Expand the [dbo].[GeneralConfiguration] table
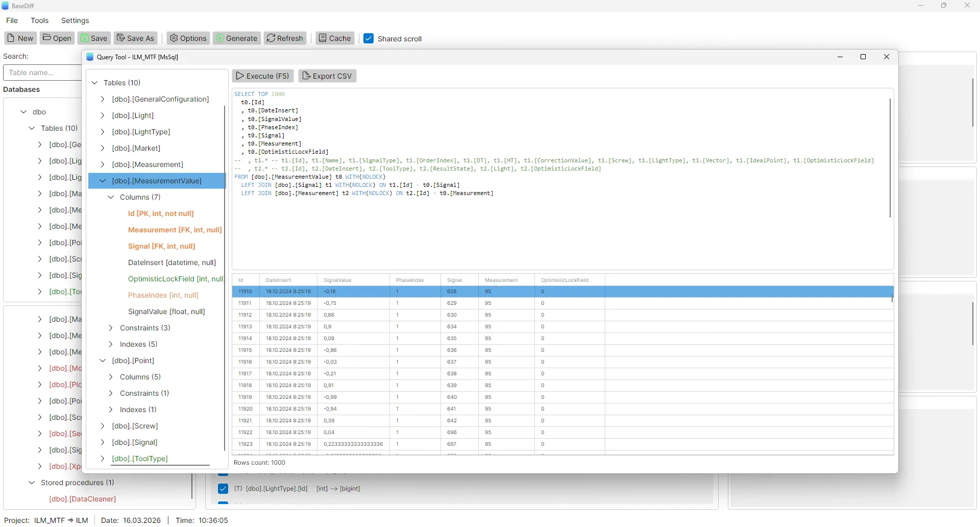 [x=102, y=99]
